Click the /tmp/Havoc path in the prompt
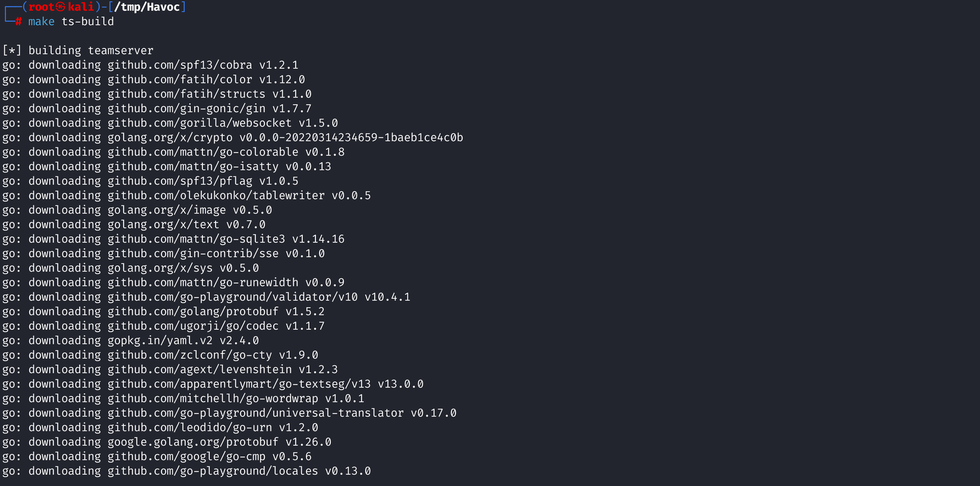980x486 pixels. pyautogui.click(x=147, y=7)
